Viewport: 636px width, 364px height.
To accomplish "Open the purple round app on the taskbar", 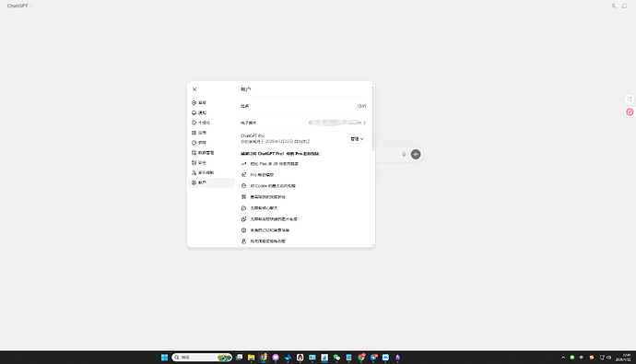I will [x=276, y=358].
